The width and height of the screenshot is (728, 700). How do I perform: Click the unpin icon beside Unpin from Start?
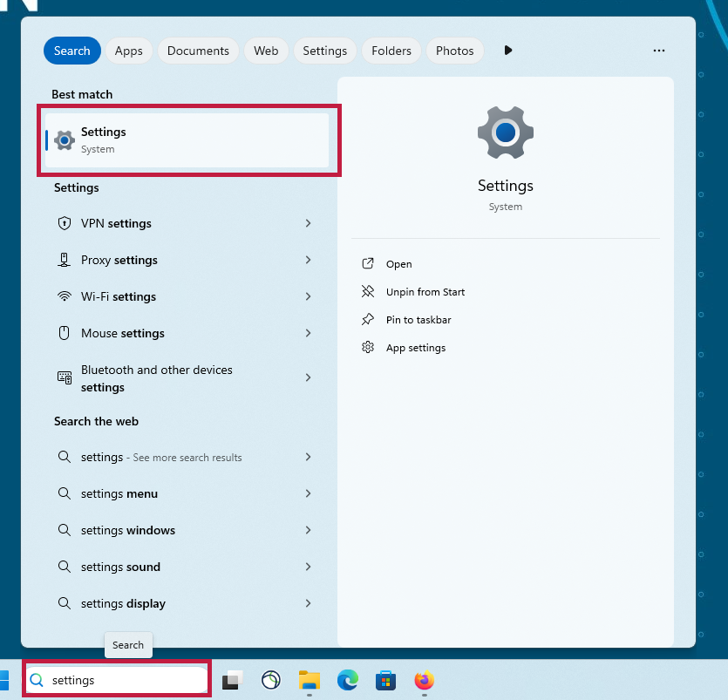tap(368, 291)
